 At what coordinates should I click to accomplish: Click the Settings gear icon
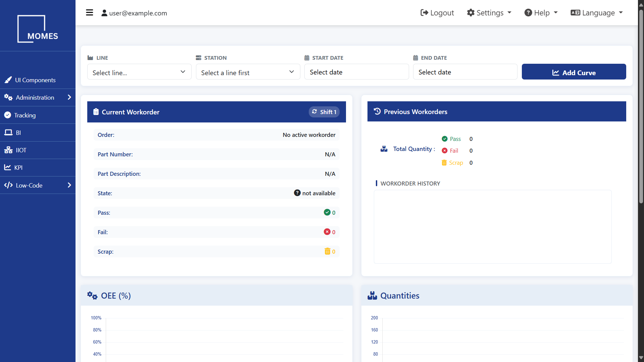coord(471,13)
